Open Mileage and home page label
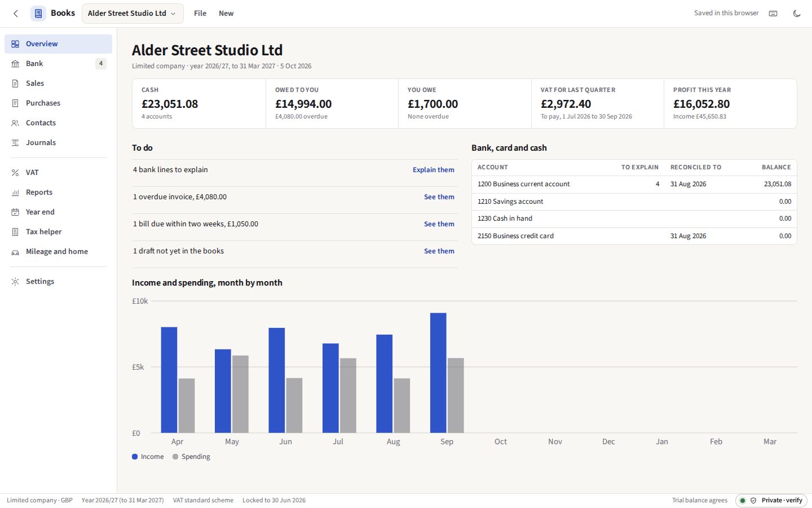 coord(57,252)
